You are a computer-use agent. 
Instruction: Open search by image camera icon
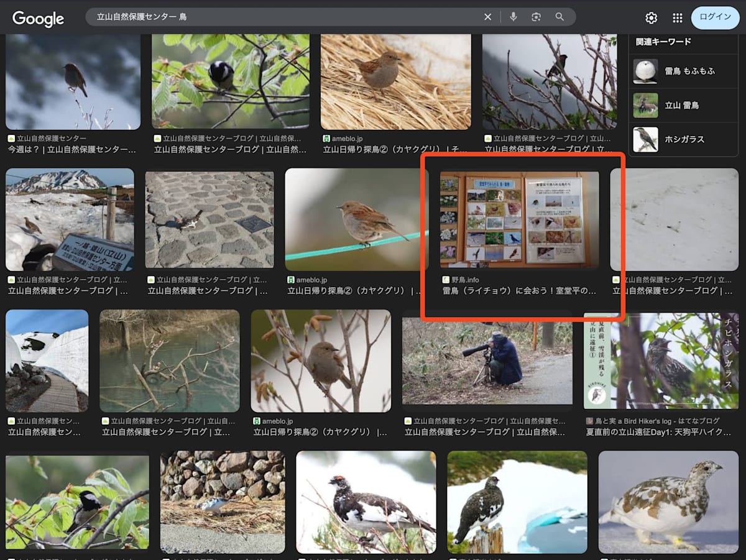tap(536, 17)
